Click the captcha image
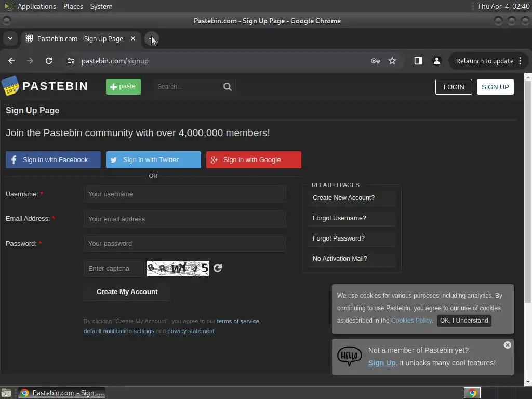 [178, 269]
